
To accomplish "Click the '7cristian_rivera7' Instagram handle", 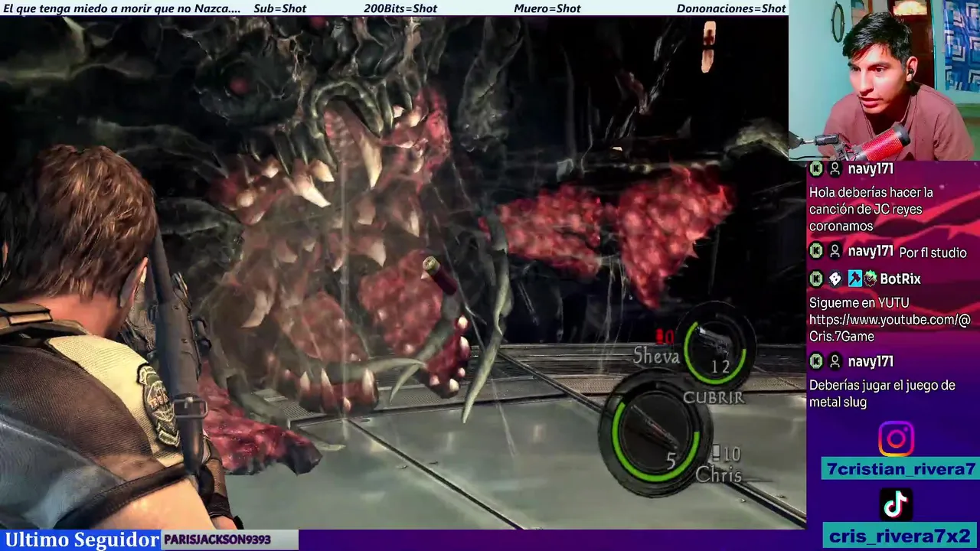I will [900, 469].
